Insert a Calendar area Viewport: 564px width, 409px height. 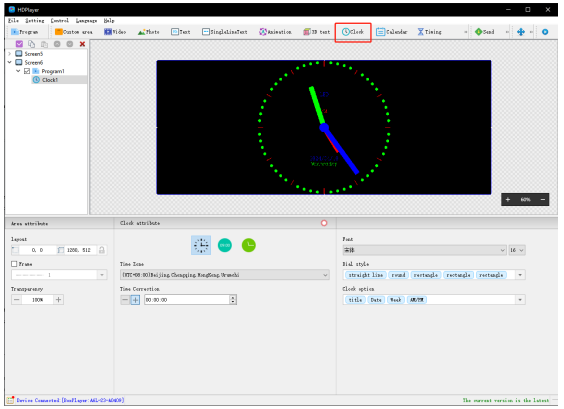(392, 32)
